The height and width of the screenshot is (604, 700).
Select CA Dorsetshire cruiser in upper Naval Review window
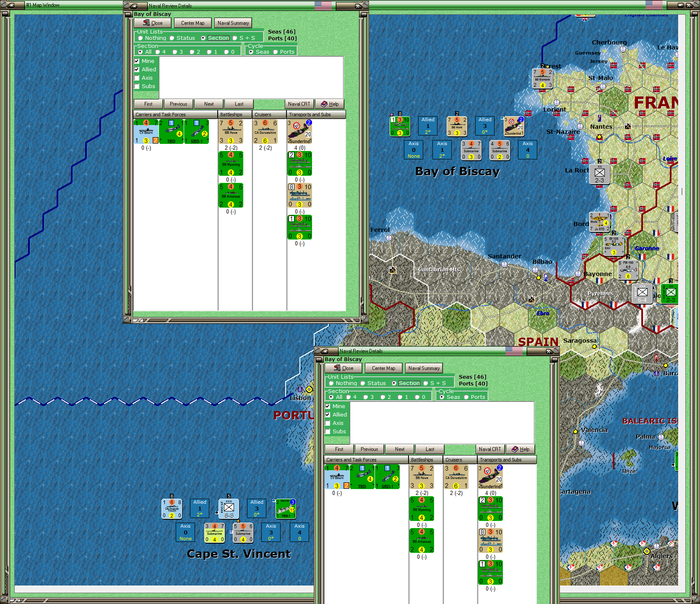265,132
